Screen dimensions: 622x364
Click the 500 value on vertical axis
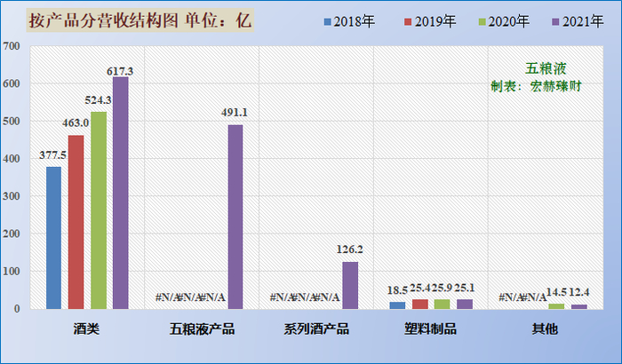pyautogui.click(x=11, y=122)
